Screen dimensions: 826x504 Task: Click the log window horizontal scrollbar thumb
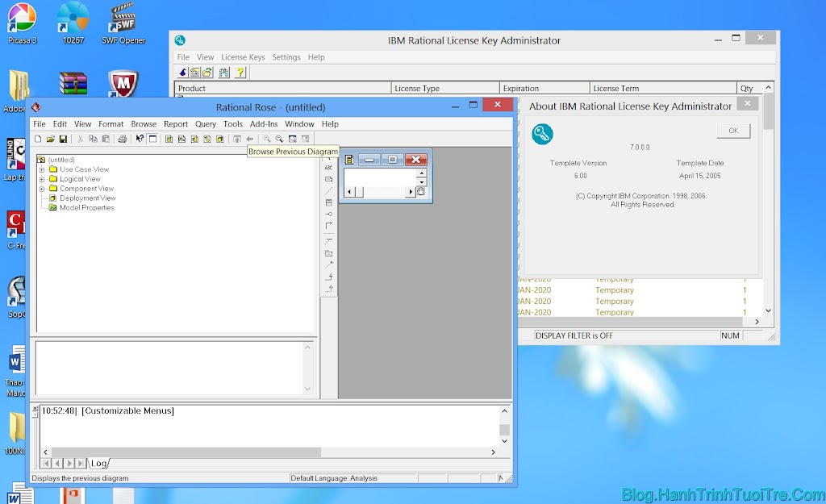pyautogui.click(x=186, y=452)
